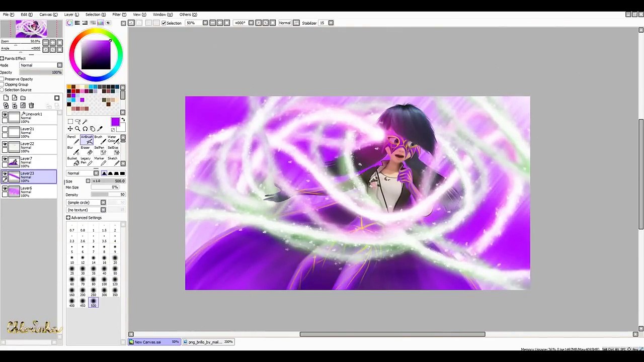
Task: Select the eyedropper color picker tool
Action: pos(100,129)
